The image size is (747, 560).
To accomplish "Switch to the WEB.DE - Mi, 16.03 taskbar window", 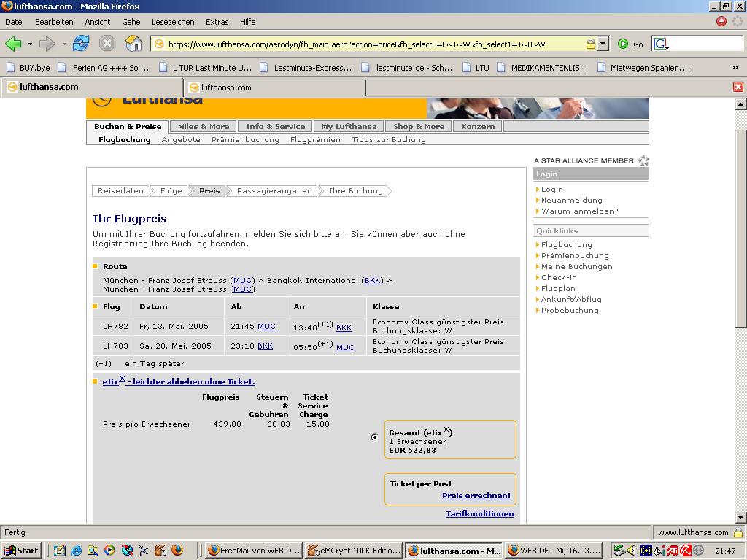I will pyautogui.click(x=554, y=551).
